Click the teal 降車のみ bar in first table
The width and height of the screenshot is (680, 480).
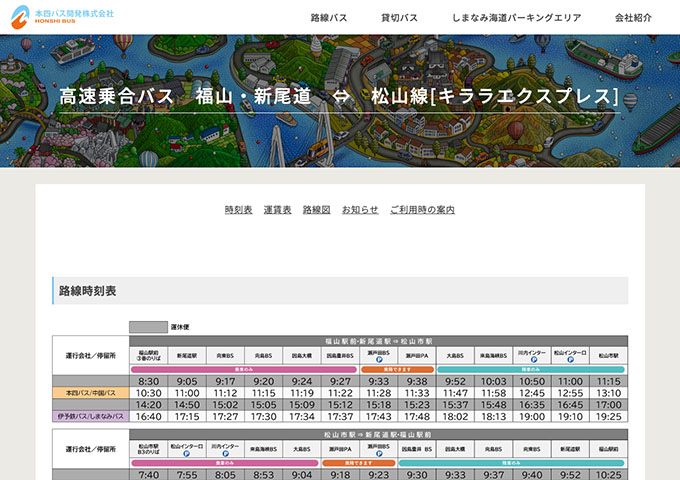click(x=531, y=369)
